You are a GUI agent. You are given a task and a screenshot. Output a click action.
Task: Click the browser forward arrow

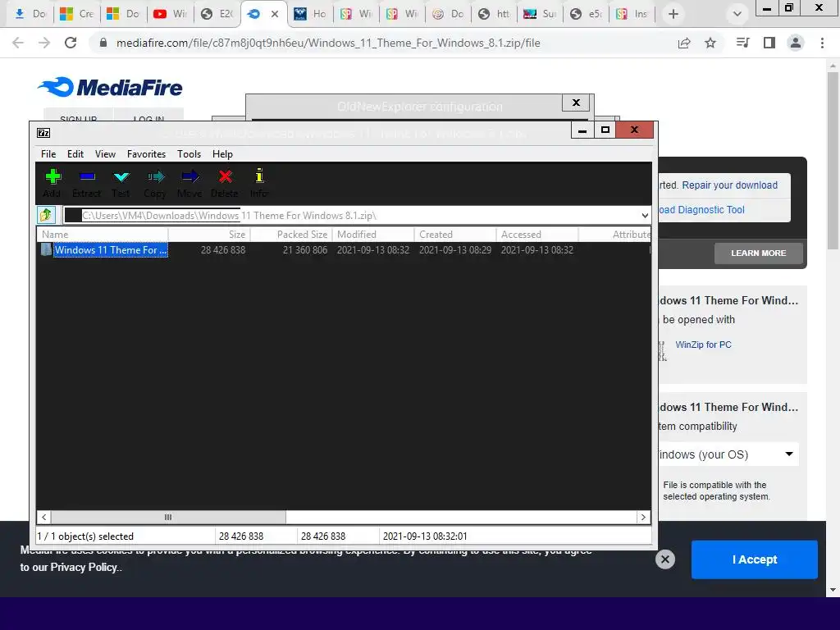pyautogui.click(x=44, y=43)
